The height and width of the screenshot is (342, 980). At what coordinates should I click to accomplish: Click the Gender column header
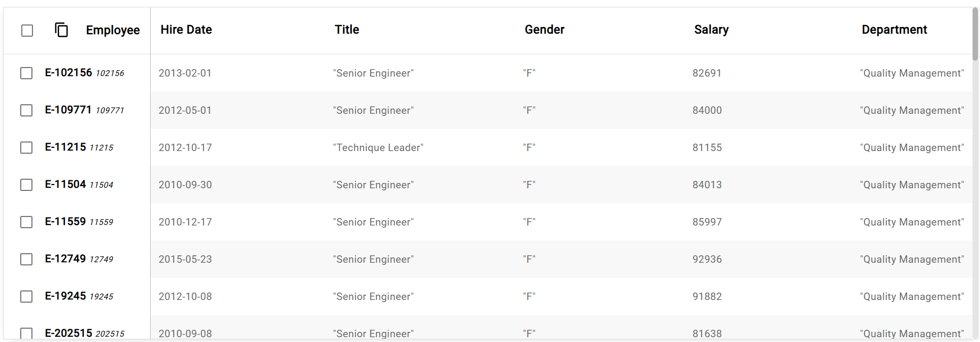(545, 30)
